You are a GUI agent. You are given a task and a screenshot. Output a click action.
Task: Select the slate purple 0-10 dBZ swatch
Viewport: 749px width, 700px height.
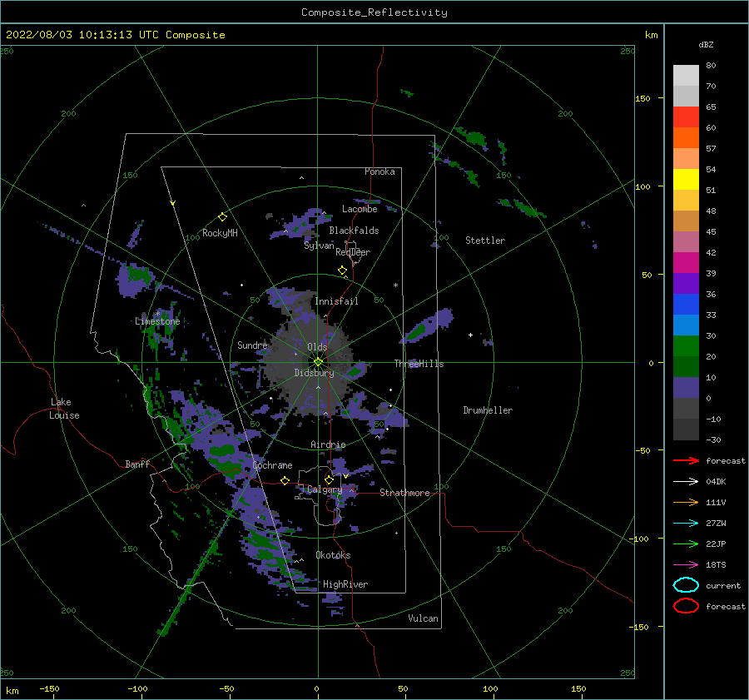pyautogui.click(x=686, y=388)
